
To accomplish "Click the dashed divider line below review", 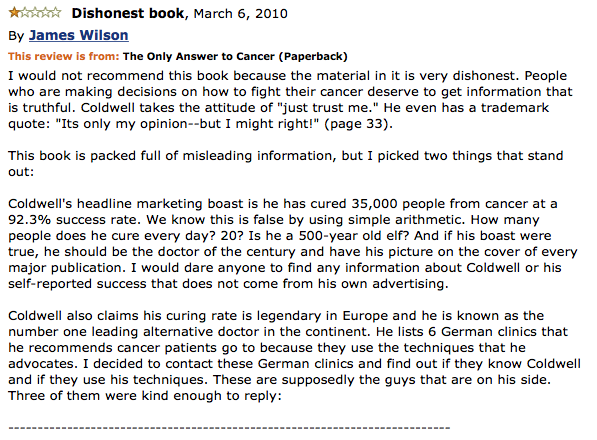I will 229,428.
